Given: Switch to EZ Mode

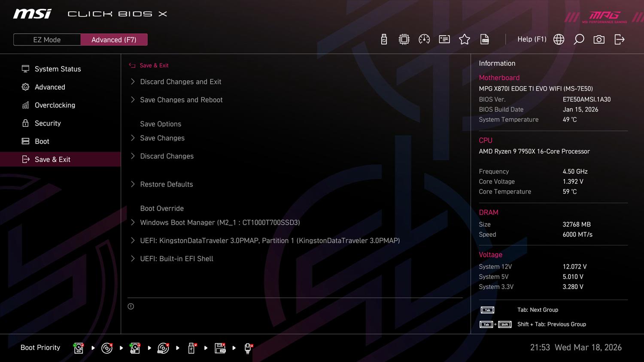Looking at the screenshot, I should point(47,39).
